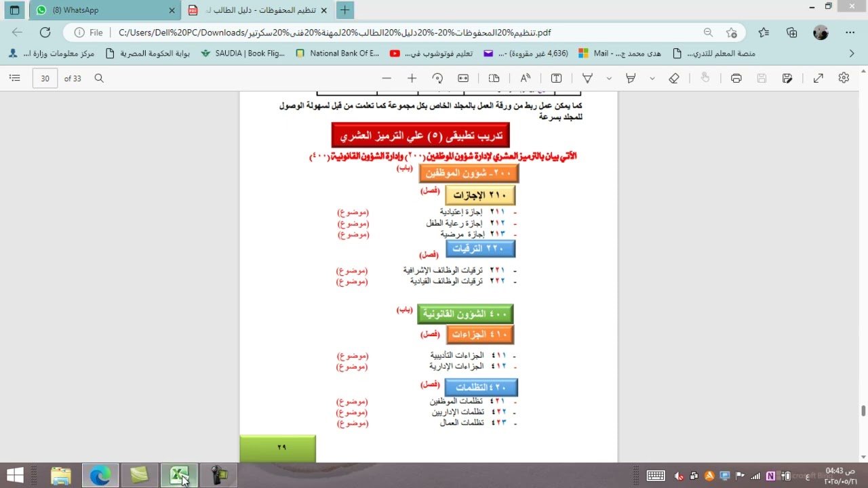This screenshot has height=488, width=868.
Task: Select the Highlight tool
Action: [631, 78]
